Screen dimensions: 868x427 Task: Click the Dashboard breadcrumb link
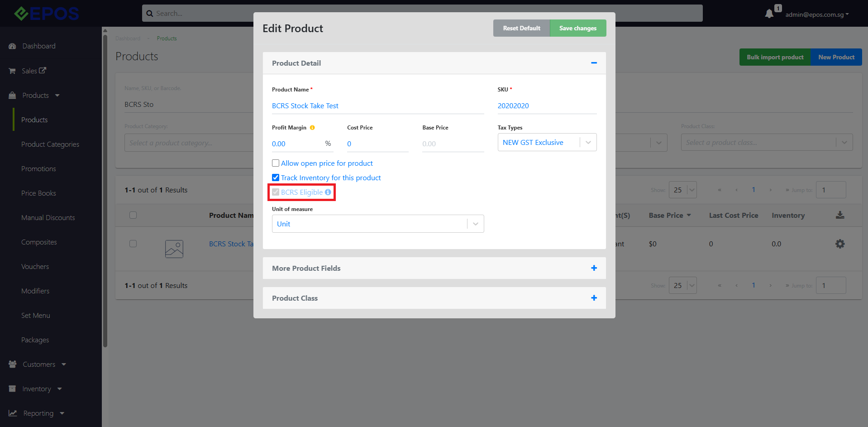(128, 38)
